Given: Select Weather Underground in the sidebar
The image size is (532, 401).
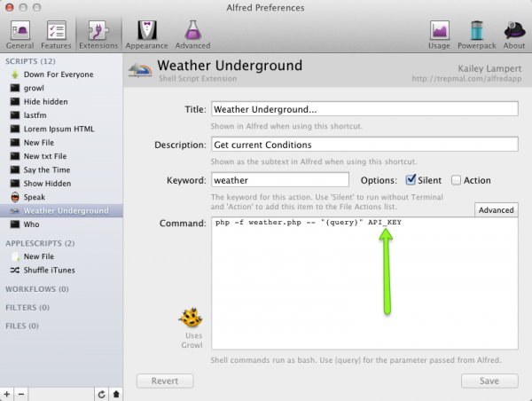Looking at the screenshot, I should pos(61,210).
